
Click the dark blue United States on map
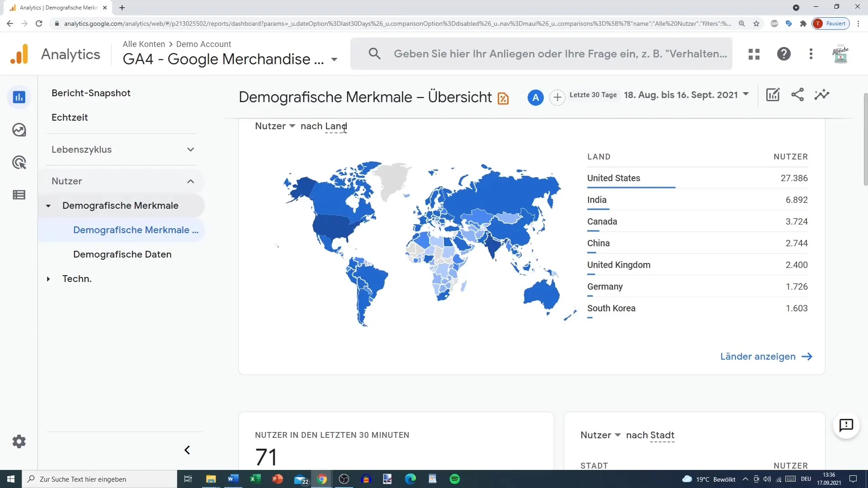[335, 226]
